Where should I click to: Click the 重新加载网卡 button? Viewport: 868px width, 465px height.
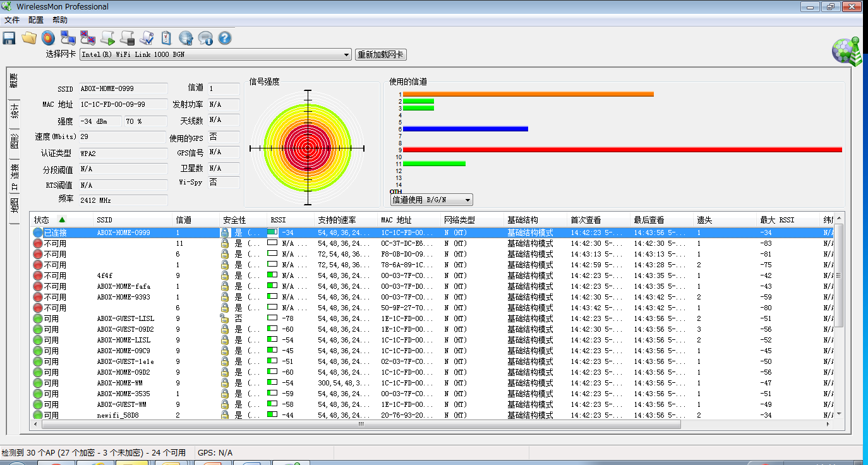tap(381, 55)
